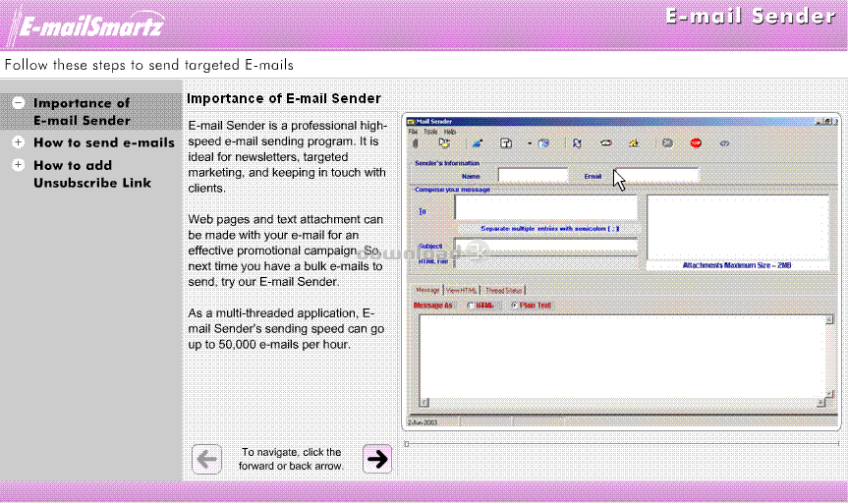
Task: Click the 'Importance of E-mail Sender' content heading
Action: coord(284,98)
